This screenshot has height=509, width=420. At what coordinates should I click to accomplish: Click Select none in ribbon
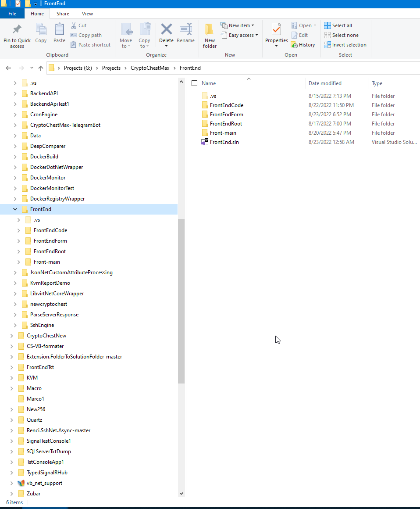click(x=341, y=35)
